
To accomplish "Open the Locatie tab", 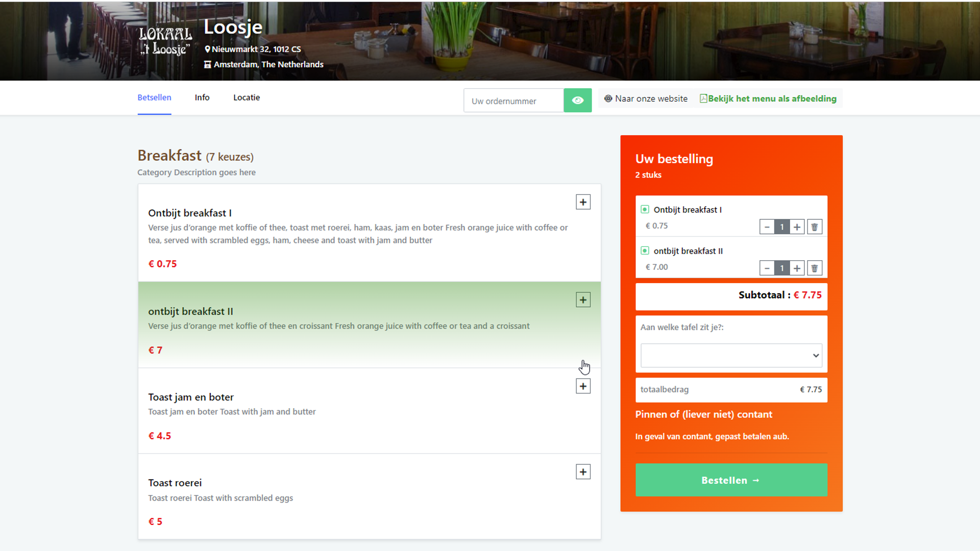I will click(x=247, y=97).
